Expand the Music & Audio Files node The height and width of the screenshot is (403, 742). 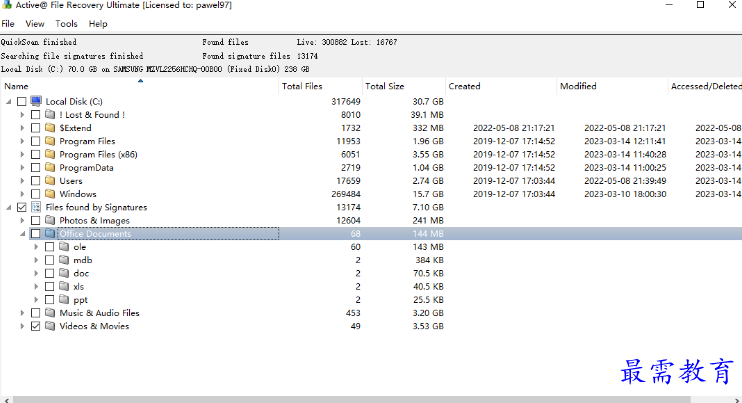[22, 313]
